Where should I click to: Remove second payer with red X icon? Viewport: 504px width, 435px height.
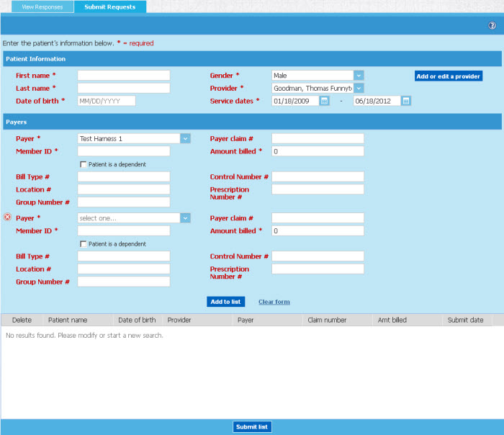coord(7,217)
